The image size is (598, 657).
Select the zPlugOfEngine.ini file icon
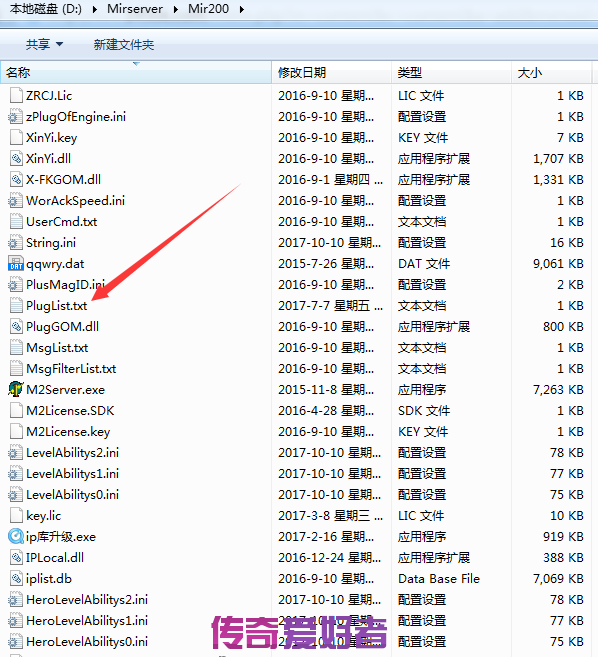click(x=16, y=116)
